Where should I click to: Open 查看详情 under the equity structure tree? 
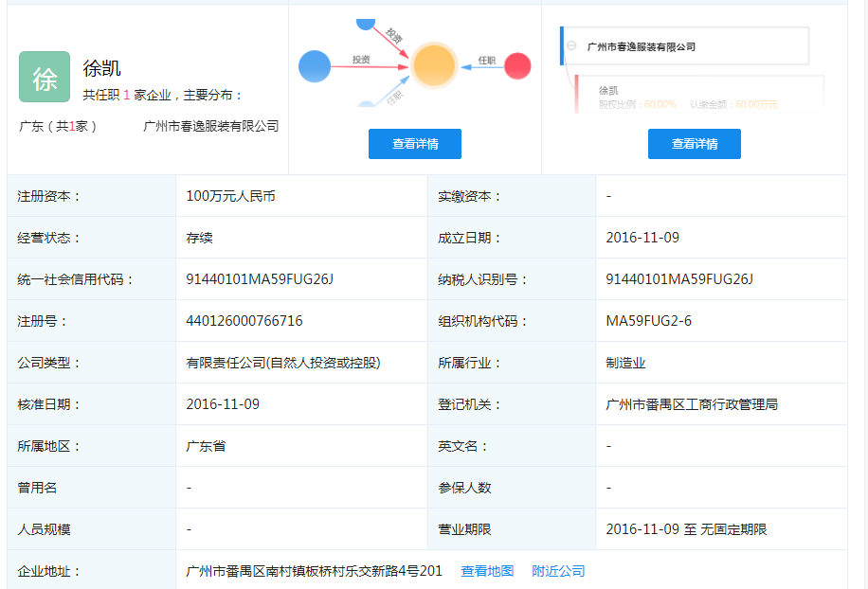point(695,144)
